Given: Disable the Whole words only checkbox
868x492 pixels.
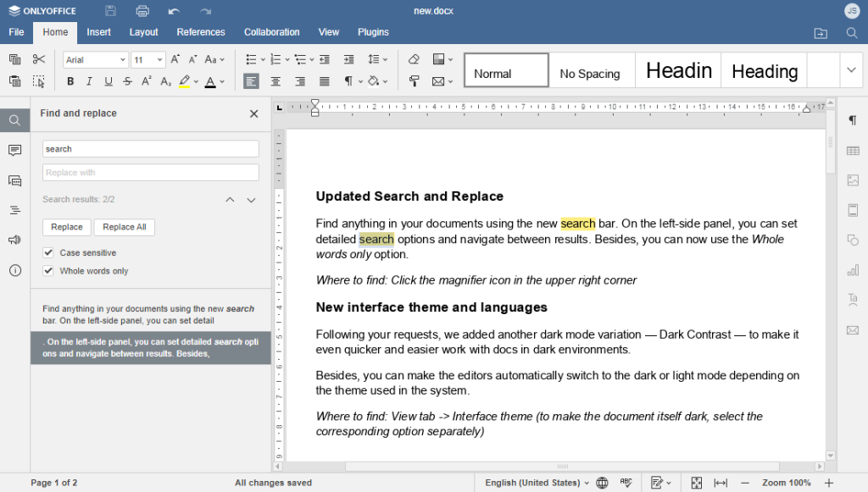Looking at the screenshot, I should point(48,271).
